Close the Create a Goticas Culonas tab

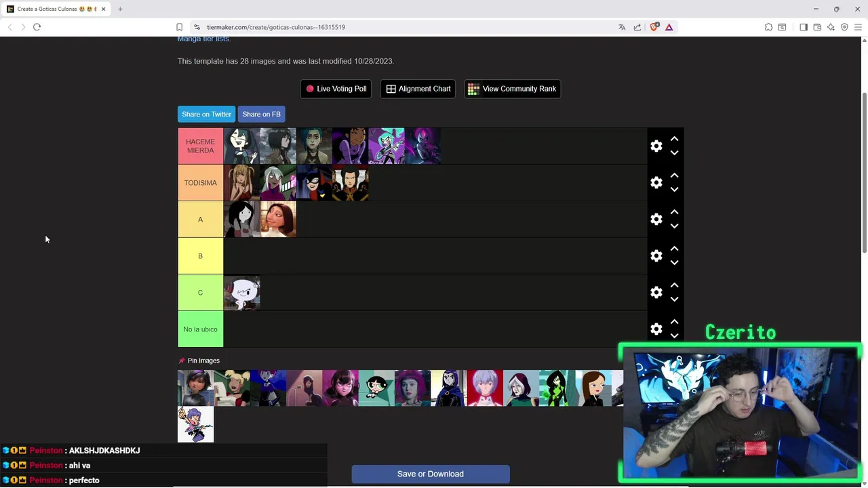(103, 9)
